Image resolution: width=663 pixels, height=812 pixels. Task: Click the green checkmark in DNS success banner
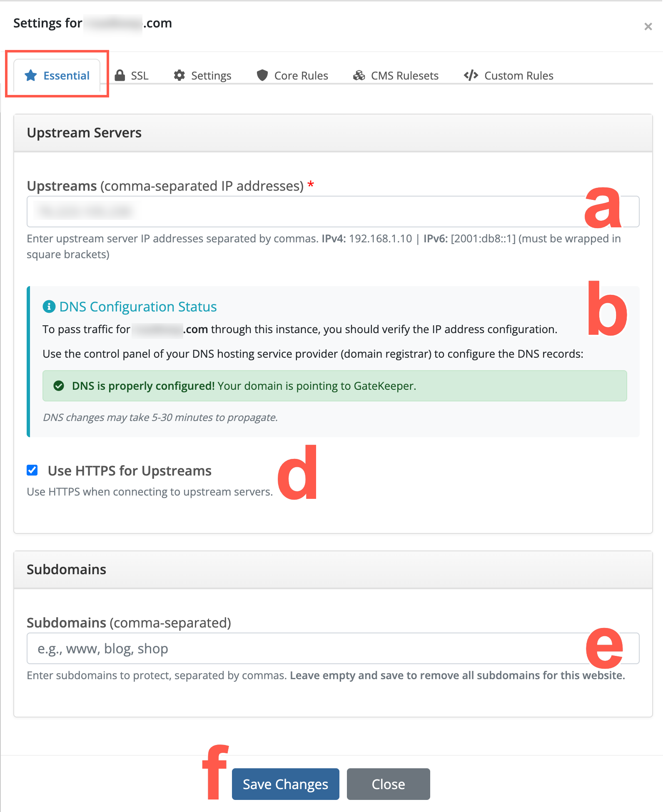point(59,386)
